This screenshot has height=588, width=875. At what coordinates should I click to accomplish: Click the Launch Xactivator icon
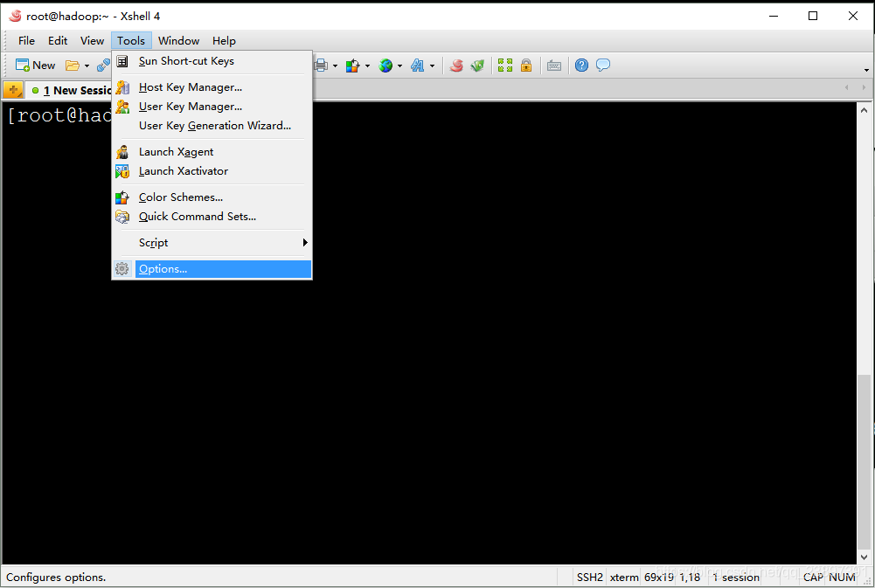tap(122, 171)
